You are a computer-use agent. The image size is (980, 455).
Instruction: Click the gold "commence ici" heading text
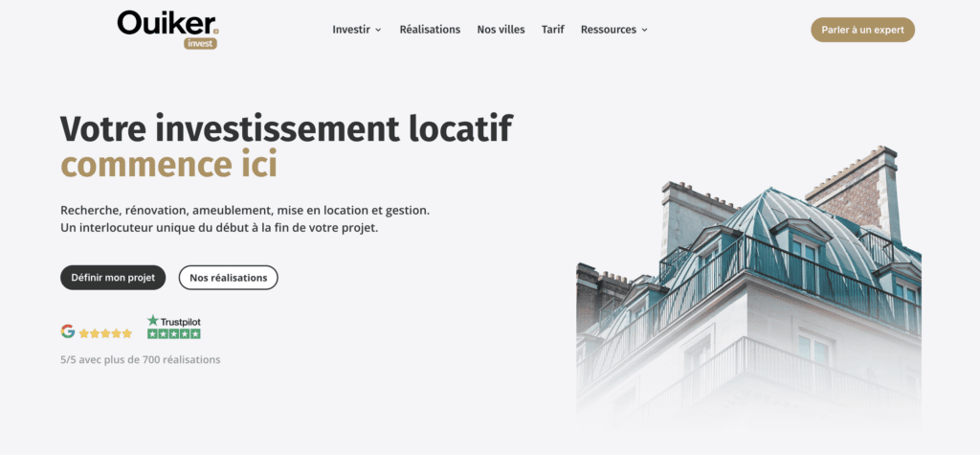click(168, 165)
